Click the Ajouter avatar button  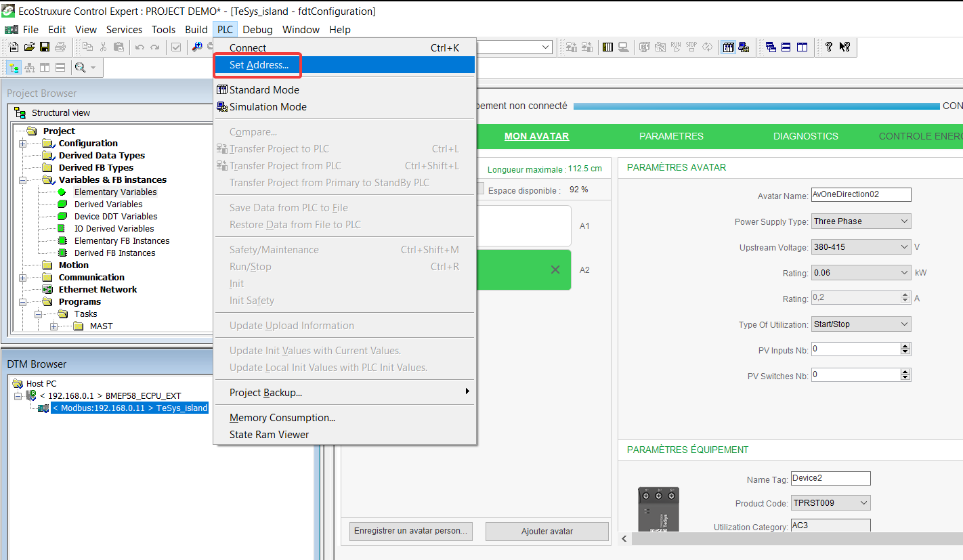547,532
